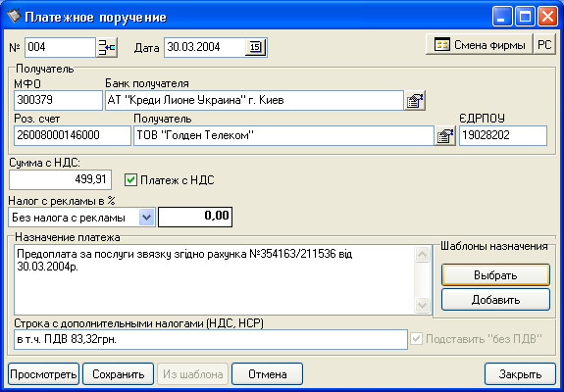Expand the Налог с рекламы dropdown

pos(146,217)
